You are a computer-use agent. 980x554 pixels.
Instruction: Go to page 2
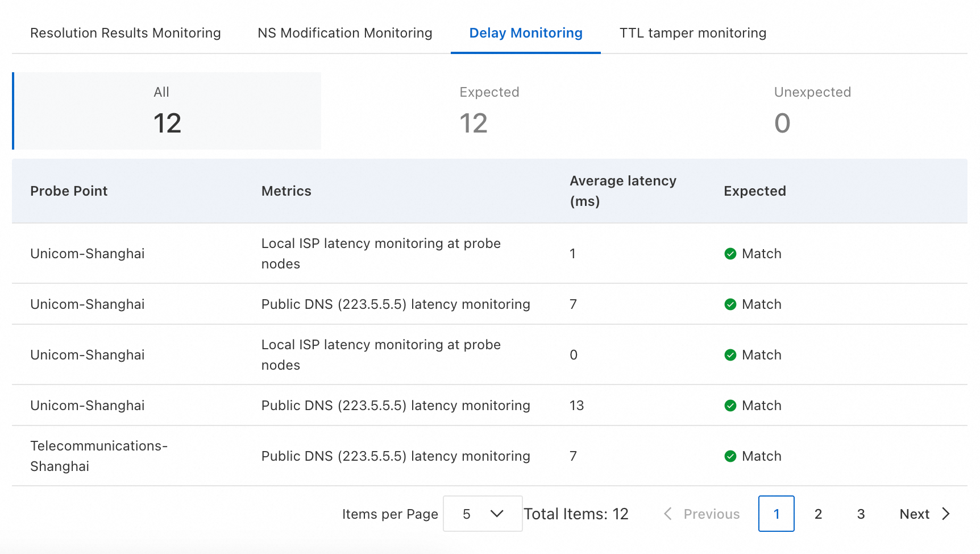[818, 514]
